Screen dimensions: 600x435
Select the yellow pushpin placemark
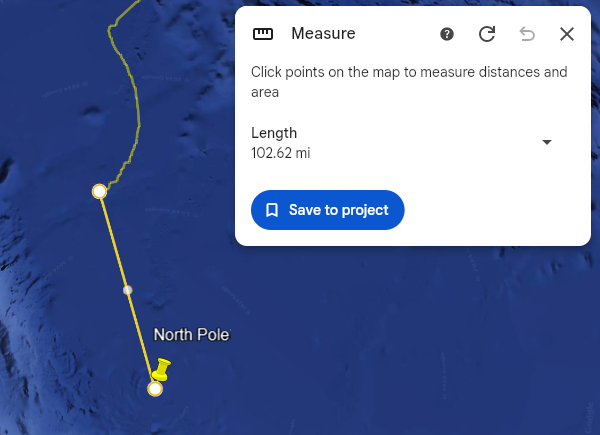click(x=162, y=370)
